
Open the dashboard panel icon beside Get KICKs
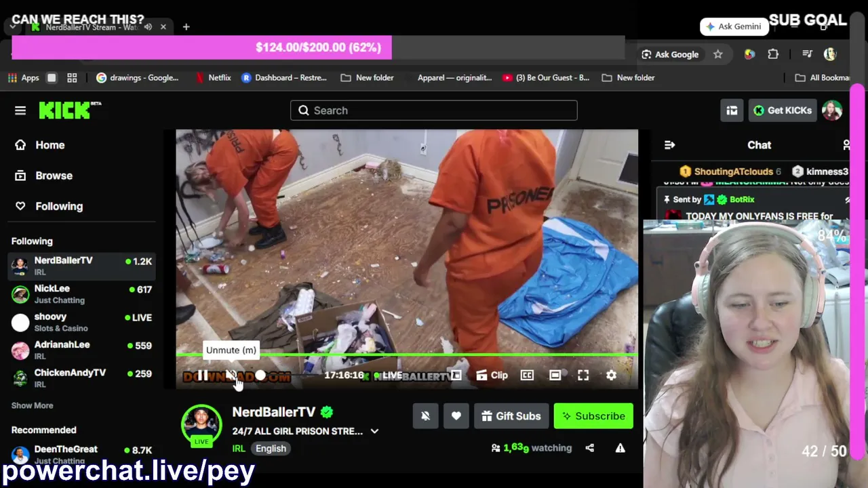(732, 110)
